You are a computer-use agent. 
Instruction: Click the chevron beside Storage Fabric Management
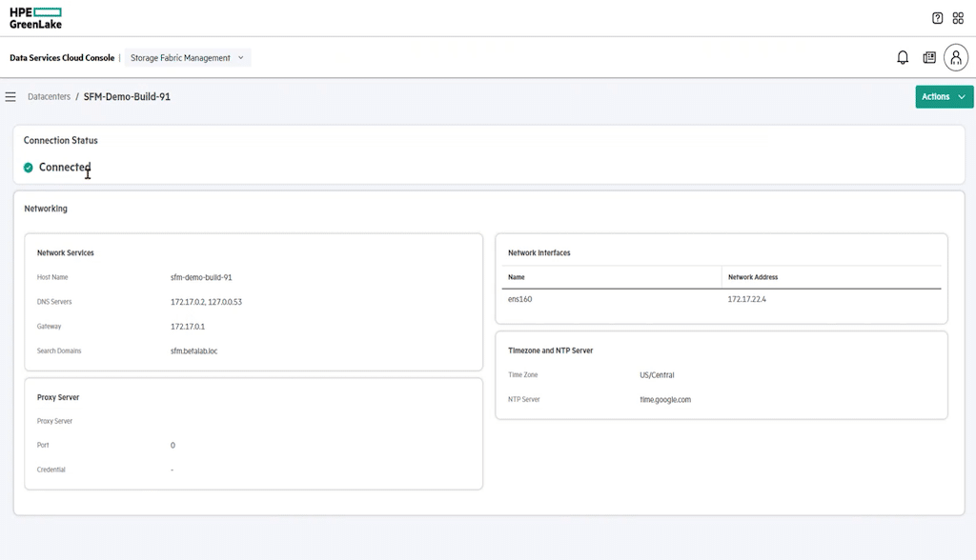click(x=241, y=58)
